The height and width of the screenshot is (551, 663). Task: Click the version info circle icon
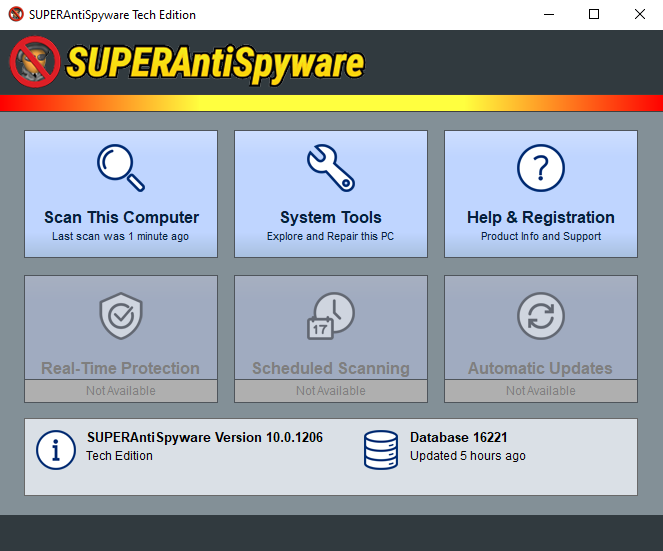point(56,449)
